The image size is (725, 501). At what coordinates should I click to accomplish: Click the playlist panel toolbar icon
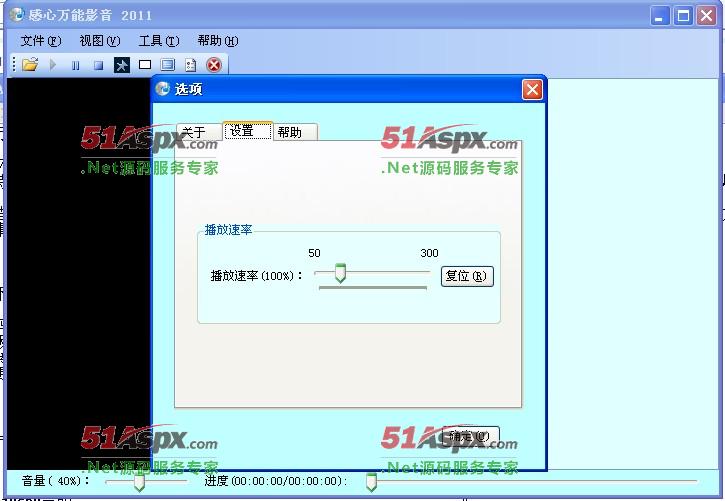(x=167, y=65)
